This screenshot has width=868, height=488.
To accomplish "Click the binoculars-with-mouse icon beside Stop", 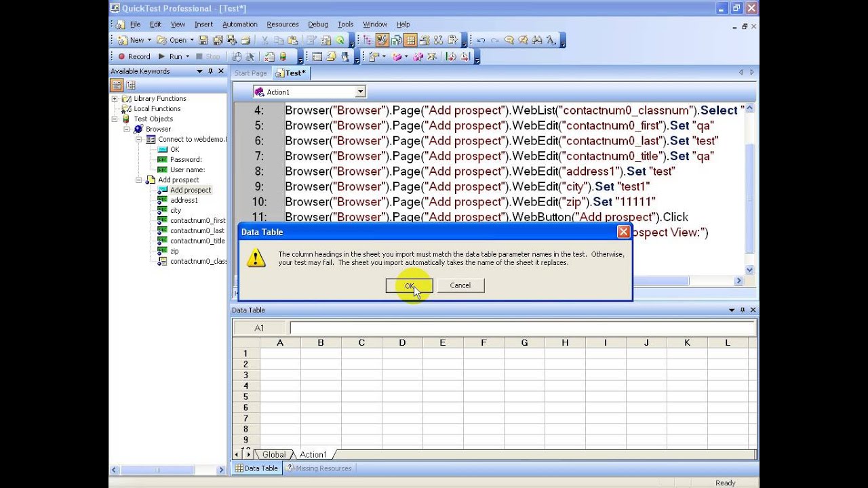I will 237,57.
